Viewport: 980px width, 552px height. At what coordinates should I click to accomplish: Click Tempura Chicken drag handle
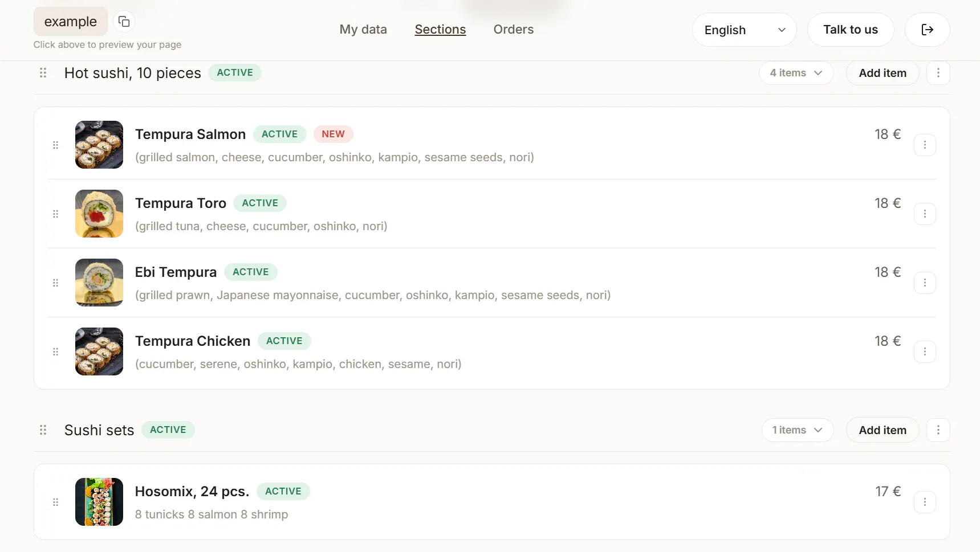[55, 352]
